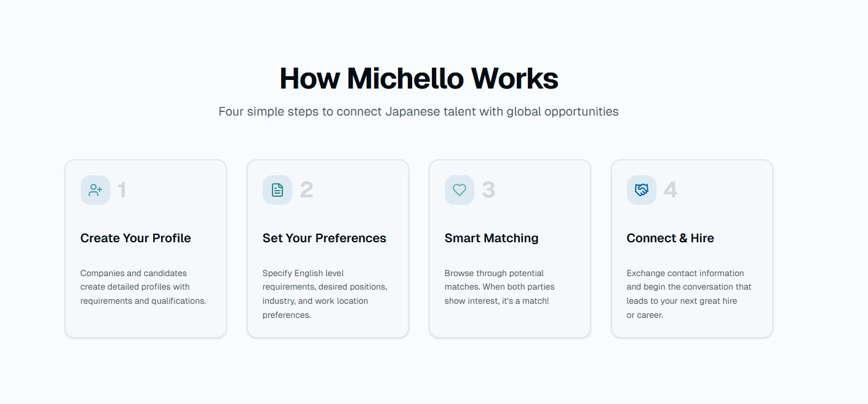Screen dimensions: 868x404
Task: Click the How Michello Works title
Action: click(x=419, y=79)
